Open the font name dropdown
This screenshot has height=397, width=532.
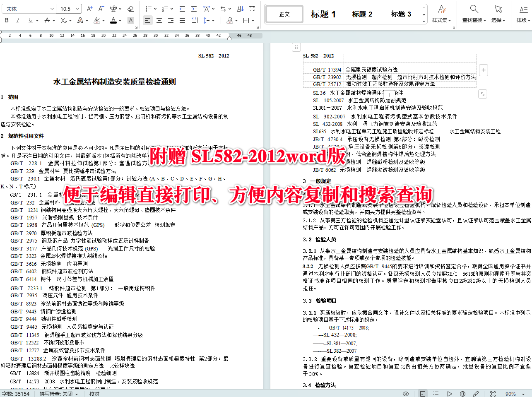52,8
